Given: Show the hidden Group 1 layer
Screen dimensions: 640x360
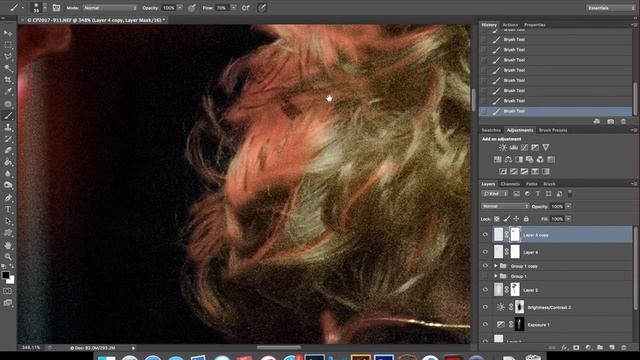Looking at the screenshot, I should click(x=485, y=276).
